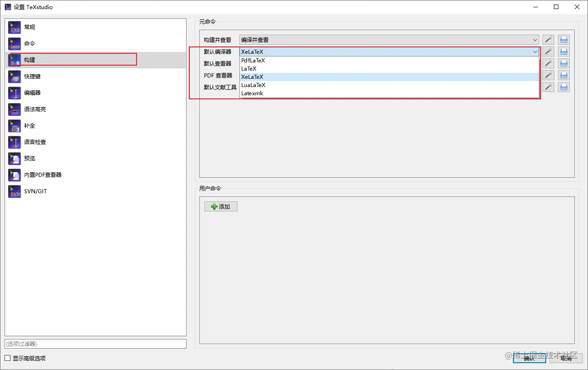Click blue reset icon for 默认文献工具 row
This screenshot has height=370, width=588.
tap(564, 87)
